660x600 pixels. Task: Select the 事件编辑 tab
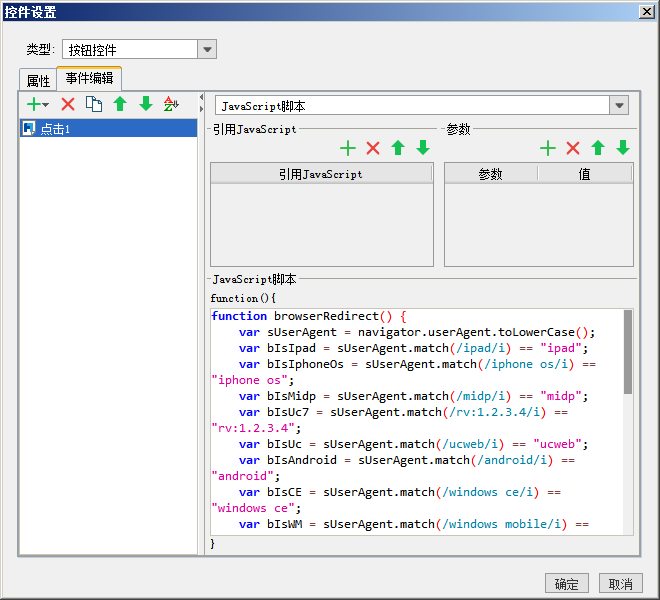[89, 79]
